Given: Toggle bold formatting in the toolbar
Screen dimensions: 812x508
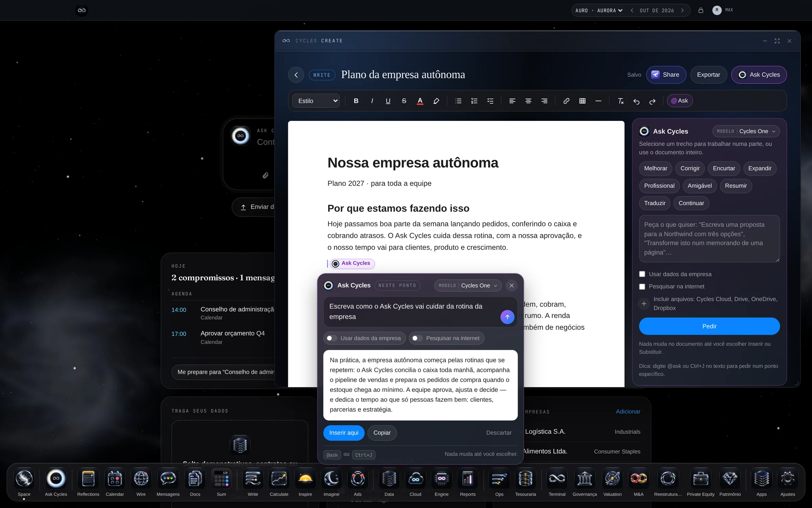Looking at the screenshot, I should point(356,101).
